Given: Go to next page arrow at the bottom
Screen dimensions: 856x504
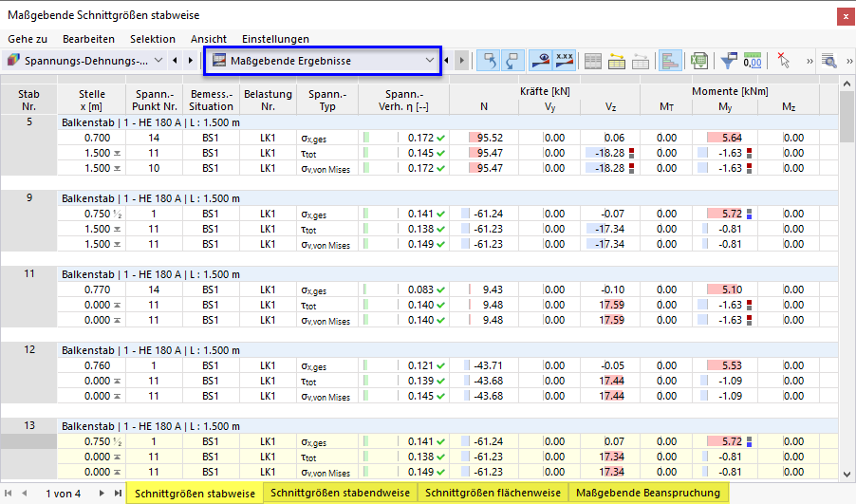Looking at the screenshot, I should [x=102, y=493].
